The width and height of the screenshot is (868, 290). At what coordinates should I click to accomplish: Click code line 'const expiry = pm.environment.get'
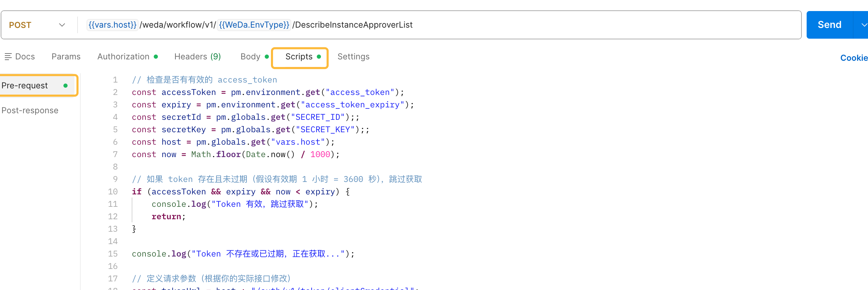(x=273, y=105)
